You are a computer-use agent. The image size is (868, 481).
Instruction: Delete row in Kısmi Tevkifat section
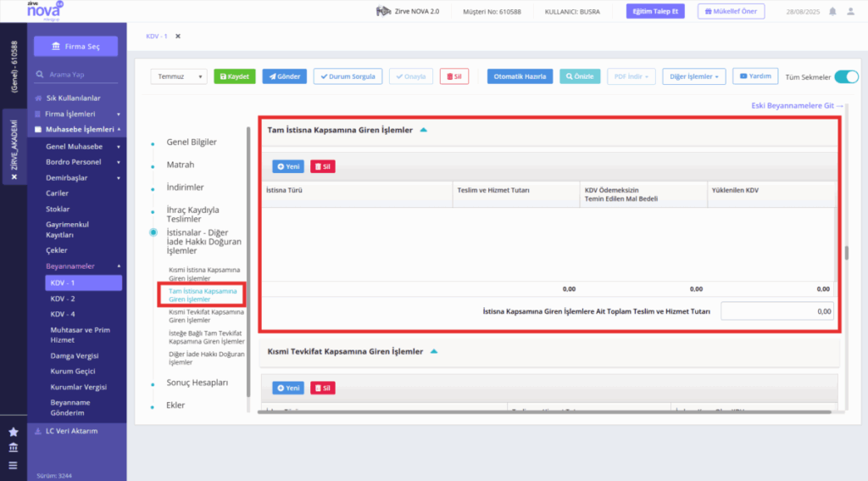323,388
